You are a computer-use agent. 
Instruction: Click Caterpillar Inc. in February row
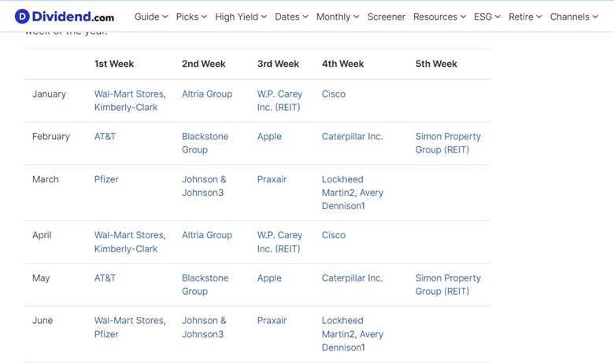pos(352,137)
